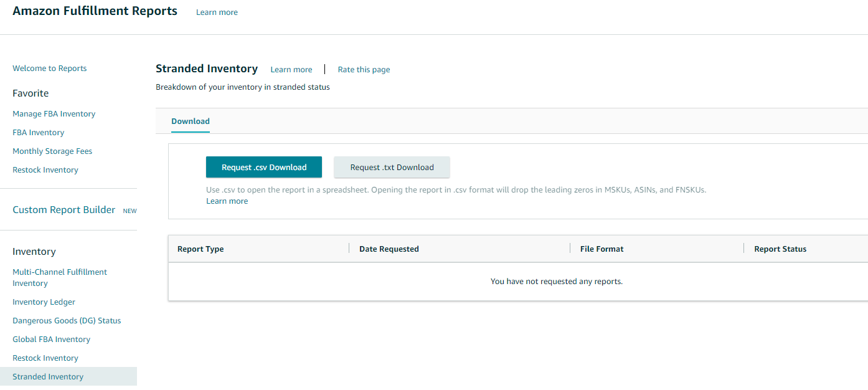Screen dimensions: 868x390
Task: Open Monthly Storage Fees report
Action: 52,151
